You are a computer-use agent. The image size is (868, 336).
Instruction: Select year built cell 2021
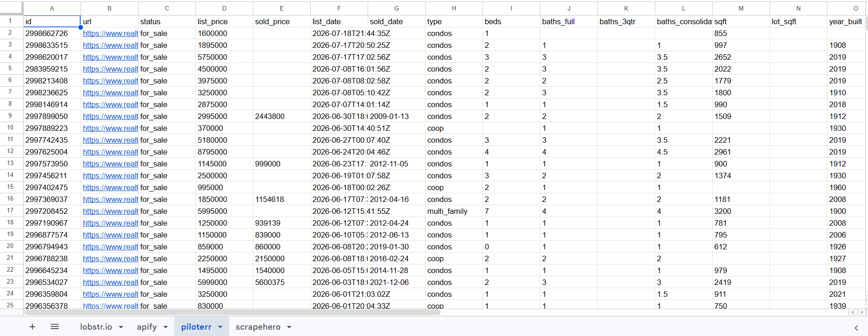[x=847, y=294]
